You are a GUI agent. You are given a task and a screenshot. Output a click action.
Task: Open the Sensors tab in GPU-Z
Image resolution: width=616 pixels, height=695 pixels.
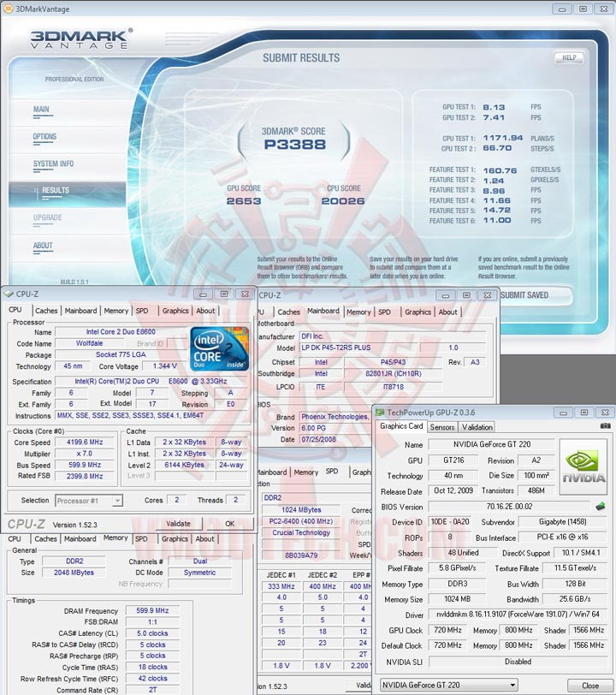(441, 427)
